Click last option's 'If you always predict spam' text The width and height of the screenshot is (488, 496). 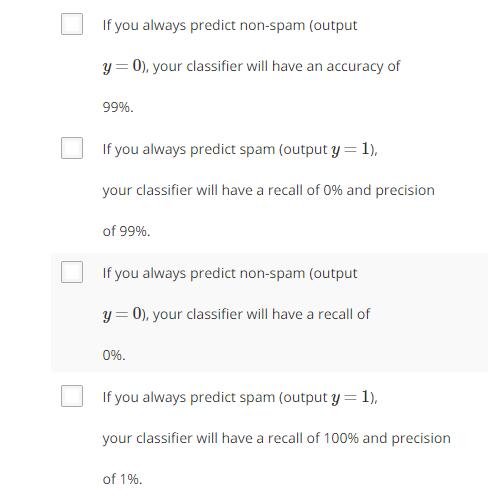point(189,397)
